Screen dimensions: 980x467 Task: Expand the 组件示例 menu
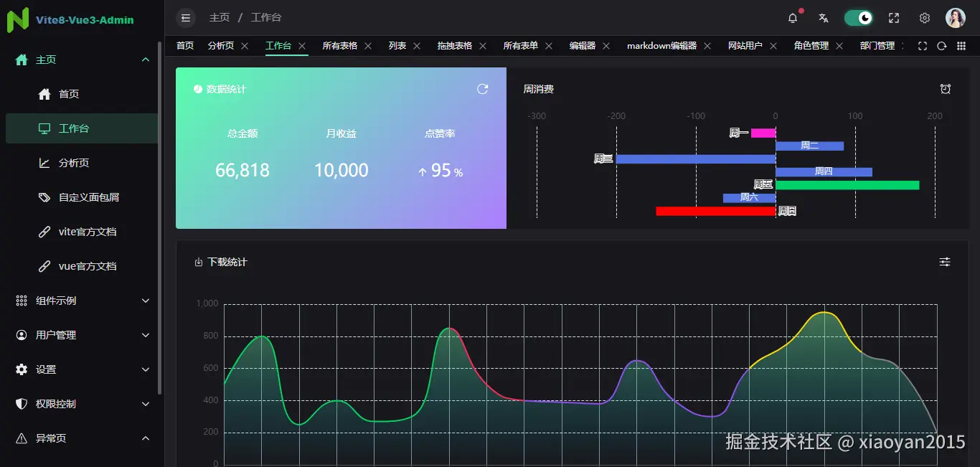tap(82, 301)
